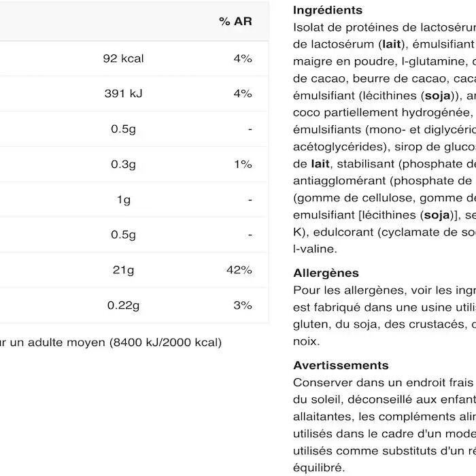Select the 21g protein value

point(123,270)
